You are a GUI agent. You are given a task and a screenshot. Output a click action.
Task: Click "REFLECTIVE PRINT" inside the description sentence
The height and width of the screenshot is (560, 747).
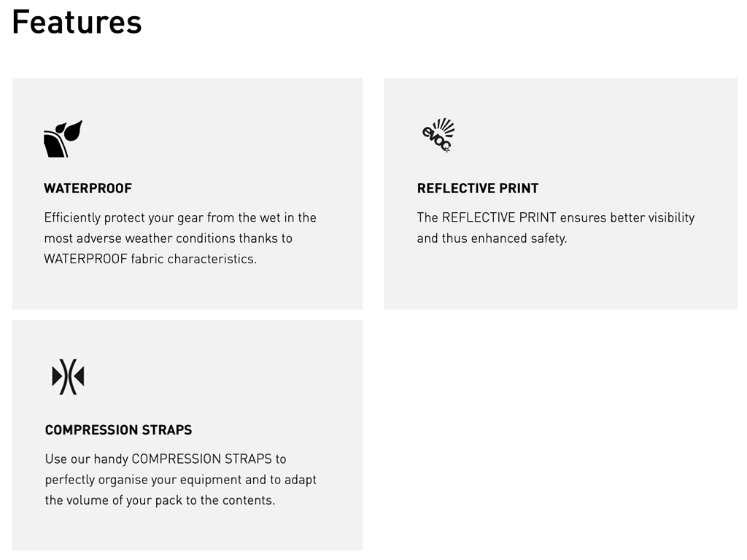pos(499,217)
